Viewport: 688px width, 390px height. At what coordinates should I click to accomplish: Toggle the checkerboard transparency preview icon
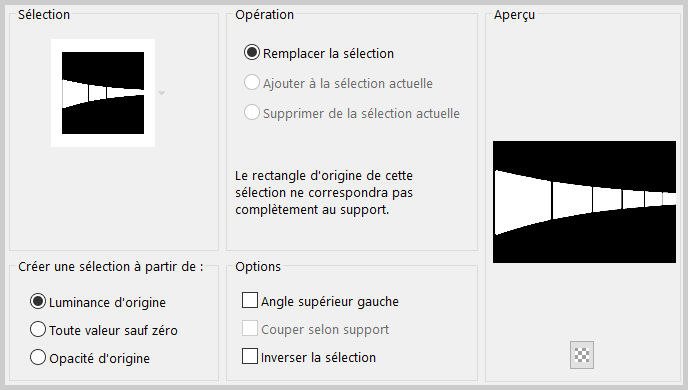pos(582,355)
